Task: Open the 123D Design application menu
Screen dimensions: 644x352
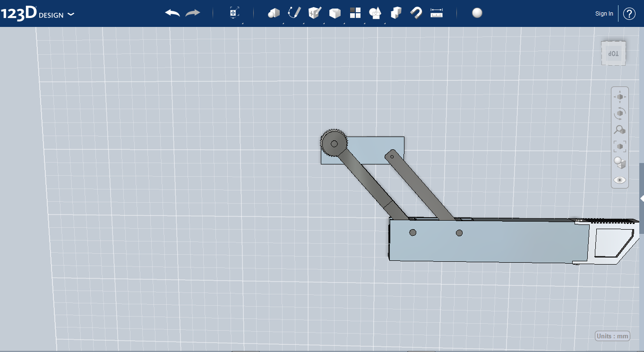Action: pos(37,14)
